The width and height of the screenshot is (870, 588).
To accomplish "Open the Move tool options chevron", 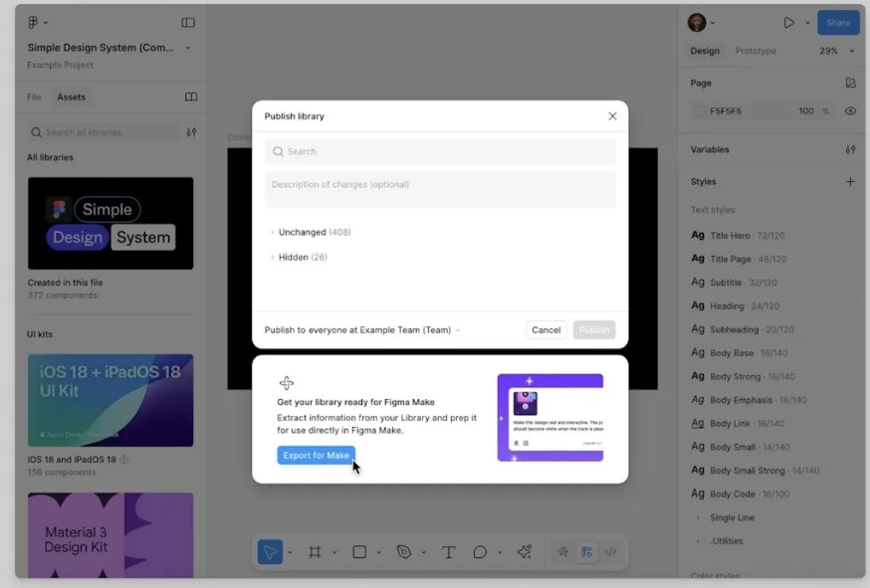I will [290, 552].
